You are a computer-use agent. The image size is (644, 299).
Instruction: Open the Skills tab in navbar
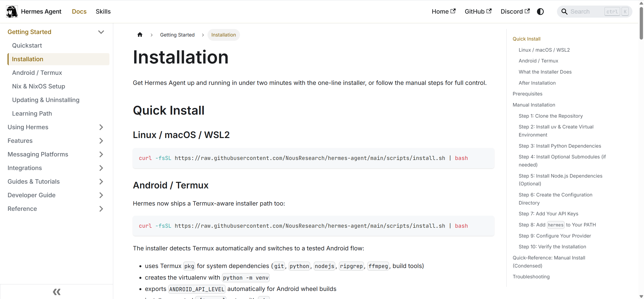103,12
